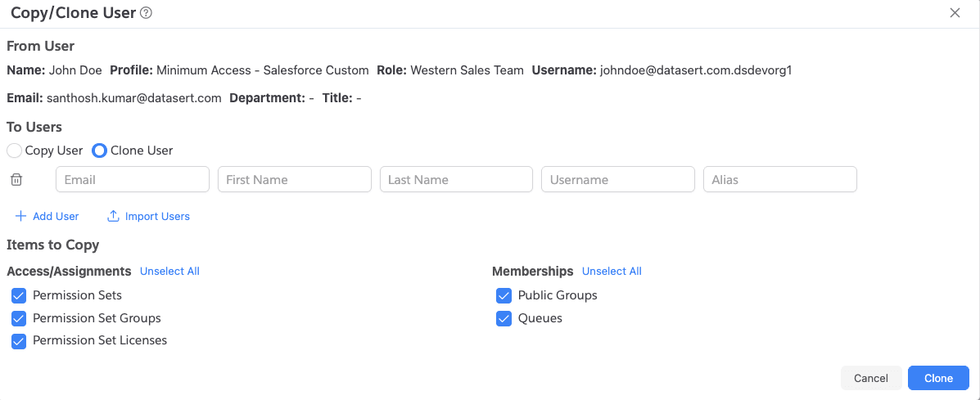Screen dimensions: 980x400
Task: Click Unselect All for Access/Assignments
Action: pos(169,272)
